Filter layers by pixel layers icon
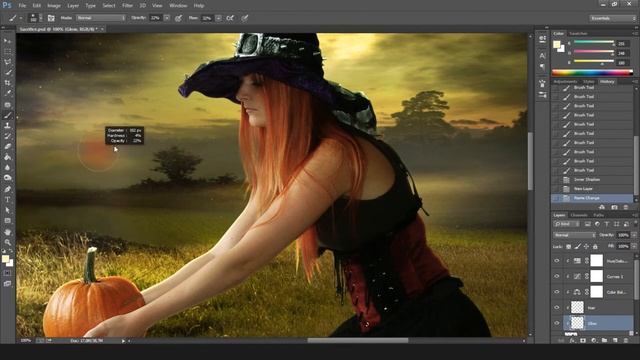640x360 pixels. click(x=588, y=224)
